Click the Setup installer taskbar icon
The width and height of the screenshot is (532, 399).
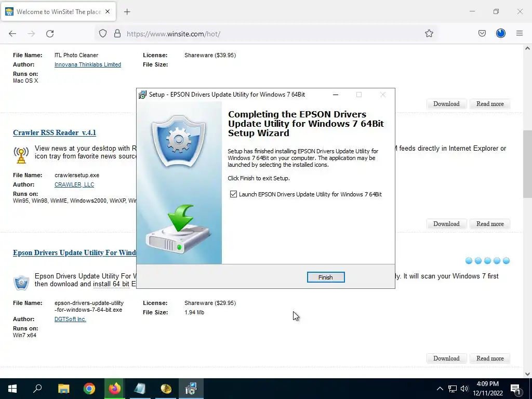[x=191, y=389]
